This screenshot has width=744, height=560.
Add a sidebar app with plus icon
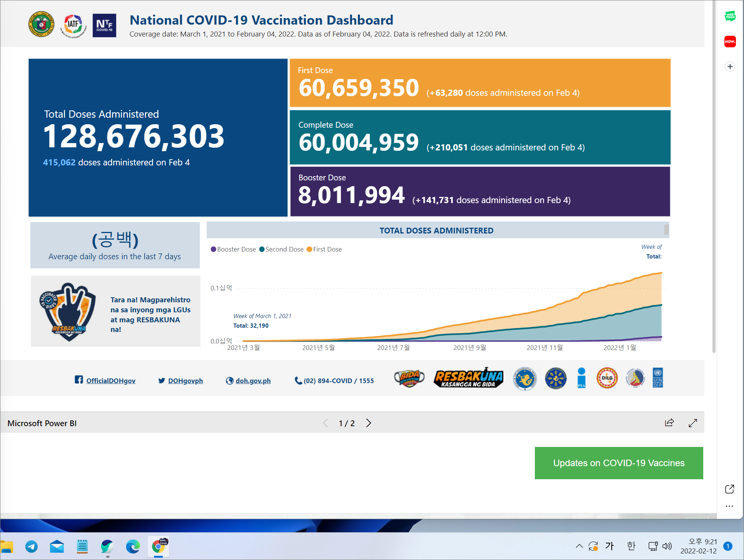pyautogui.click(x=730, y=67)
